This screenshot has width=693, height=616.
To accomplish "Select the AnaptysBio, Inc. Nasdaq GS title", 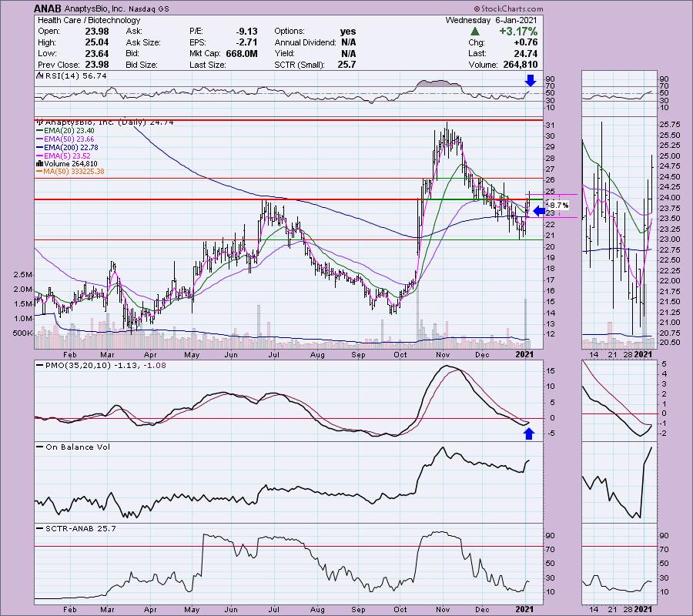I will (116, 8).
